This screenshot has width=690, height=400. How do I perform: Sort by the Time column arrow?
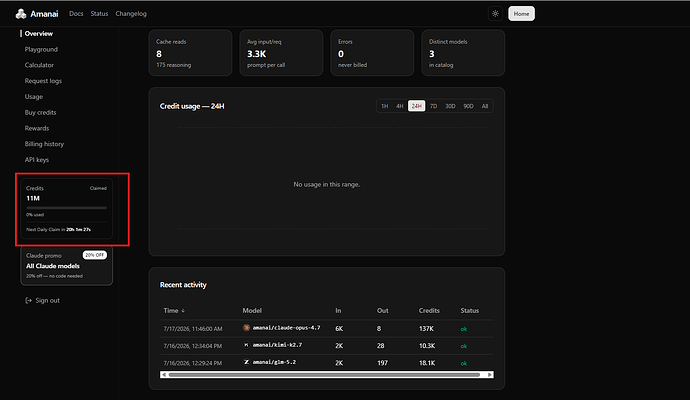click(x=183, y=311)
